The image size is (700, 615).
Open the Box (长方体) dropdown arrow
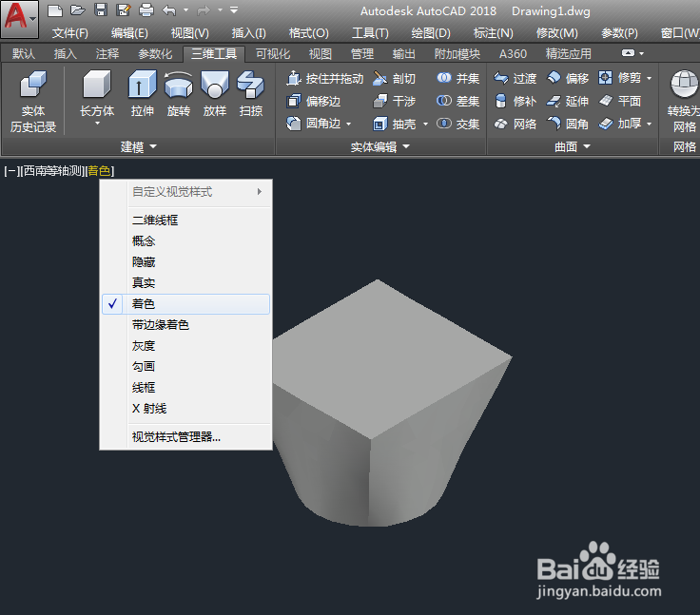97,124
